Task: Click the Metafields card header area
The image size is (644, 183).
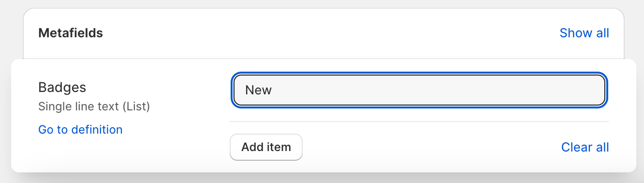Action: click(323, 33)
